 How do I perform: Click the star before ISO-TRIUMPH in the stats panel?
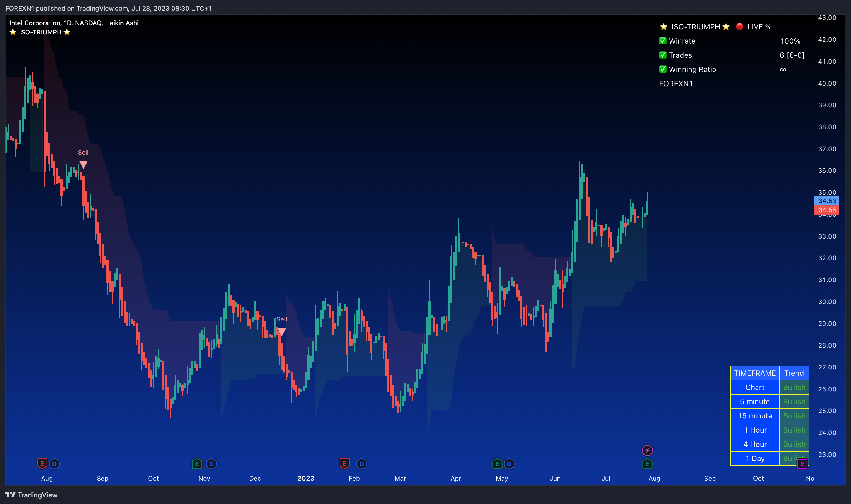coord(663,26)
